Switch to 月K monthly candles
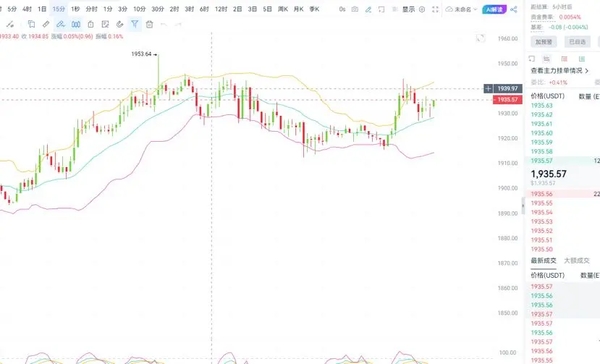Screen dimensions: 600x364 point(298,9)
